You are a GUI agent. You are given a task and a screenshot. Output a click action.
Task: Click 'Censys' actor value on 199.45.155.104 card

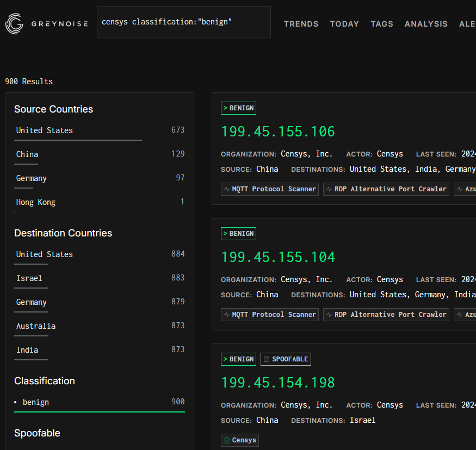pyautogui.click(x=390, y=279)
